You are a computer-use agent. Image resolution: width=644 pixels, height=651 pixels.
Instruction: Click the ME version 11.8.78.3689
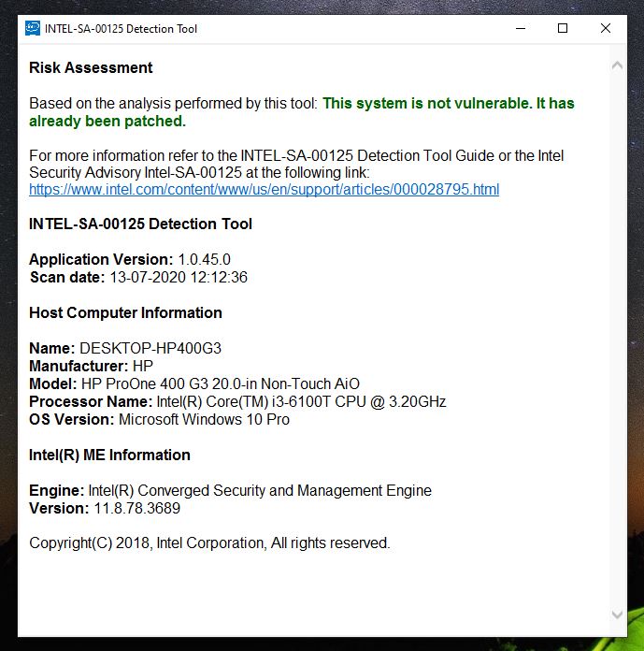(x=137, y=509)
